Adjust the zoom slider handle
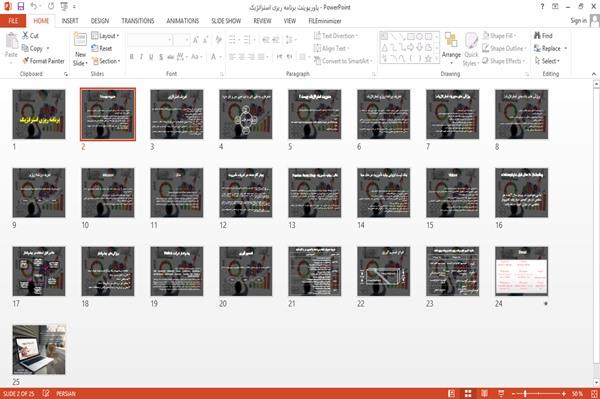This screenshot has height=399, width=600. [525, 394]
